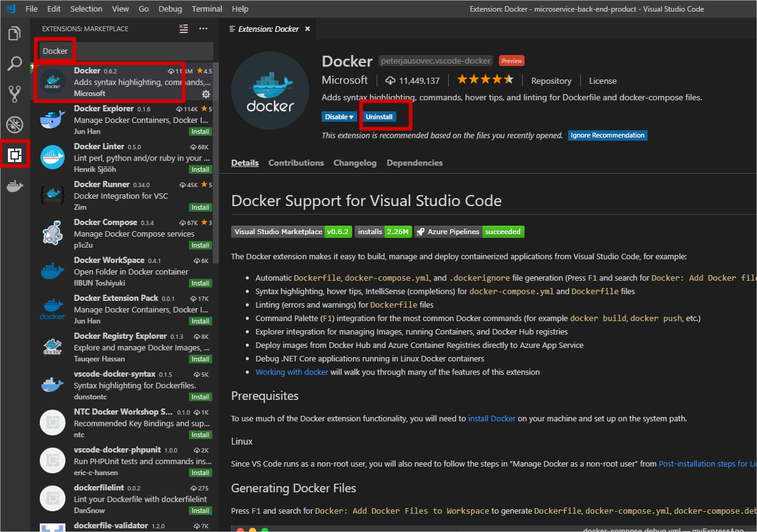Click the manage gear on Docker extension
Viewport: 757px width, 532px height.
[x=206, y=94]
